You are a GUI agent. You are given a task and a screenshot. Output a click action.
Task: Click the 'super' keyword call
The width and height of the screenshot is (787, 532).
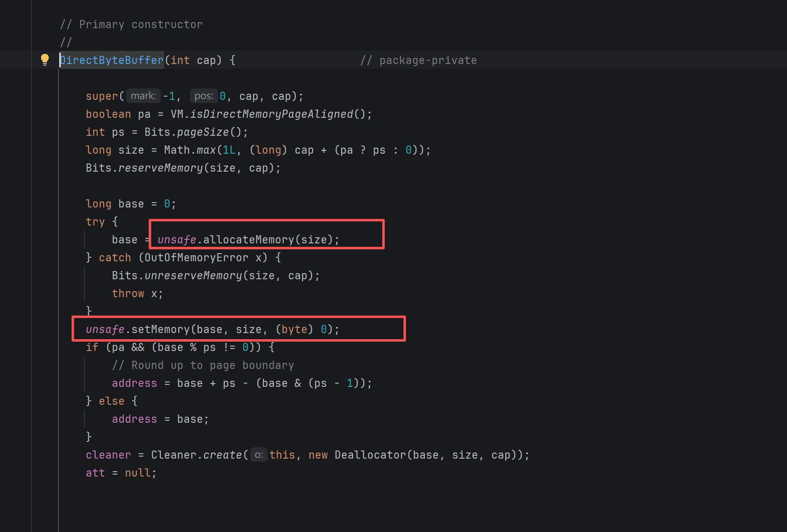[102, 96]
